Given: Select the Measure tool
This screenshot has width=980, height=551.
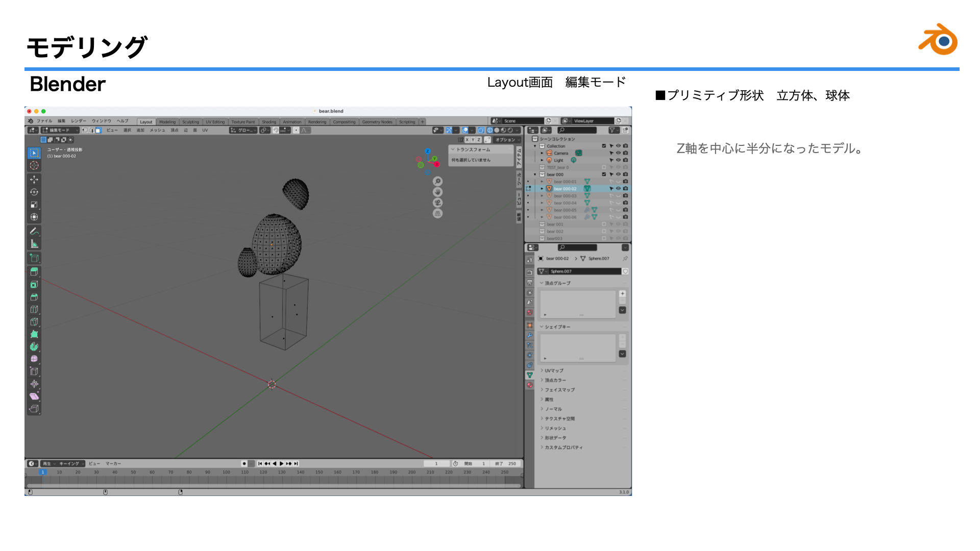Looking at the screenshot, I should coord(34,244).
